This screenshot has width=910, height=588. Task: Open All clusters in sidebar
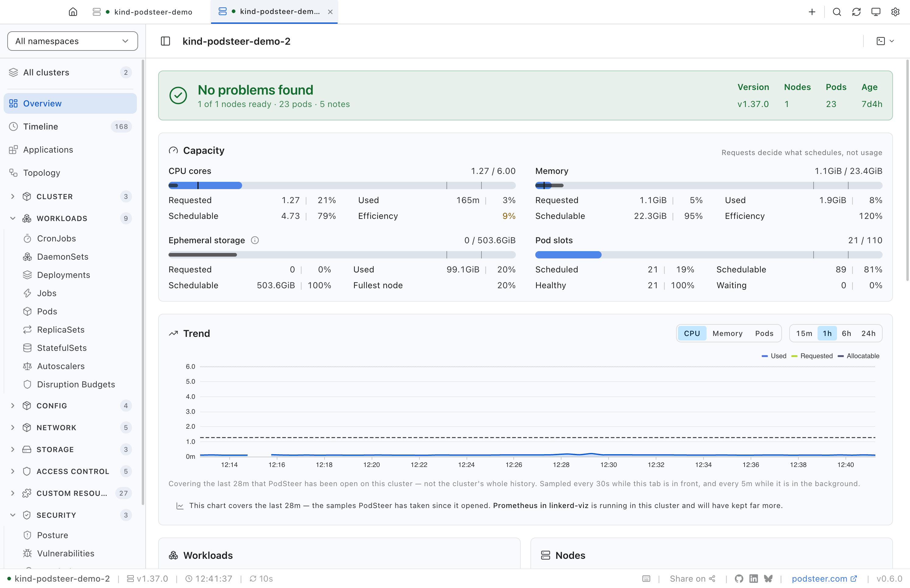tap(70, 73)
